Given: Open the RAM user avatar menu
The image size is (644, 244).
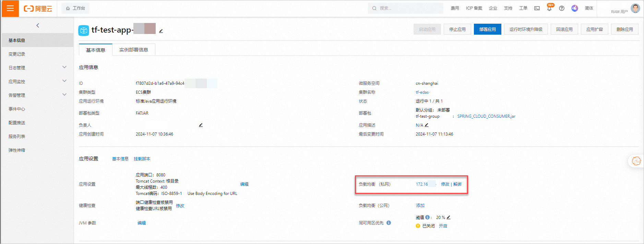Looking at the screenshot, I should tap(635, 8).
